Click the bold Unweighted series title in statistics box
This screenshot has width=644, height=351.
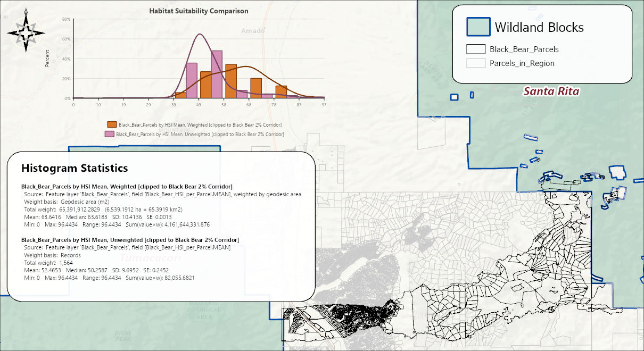[130, 240]
